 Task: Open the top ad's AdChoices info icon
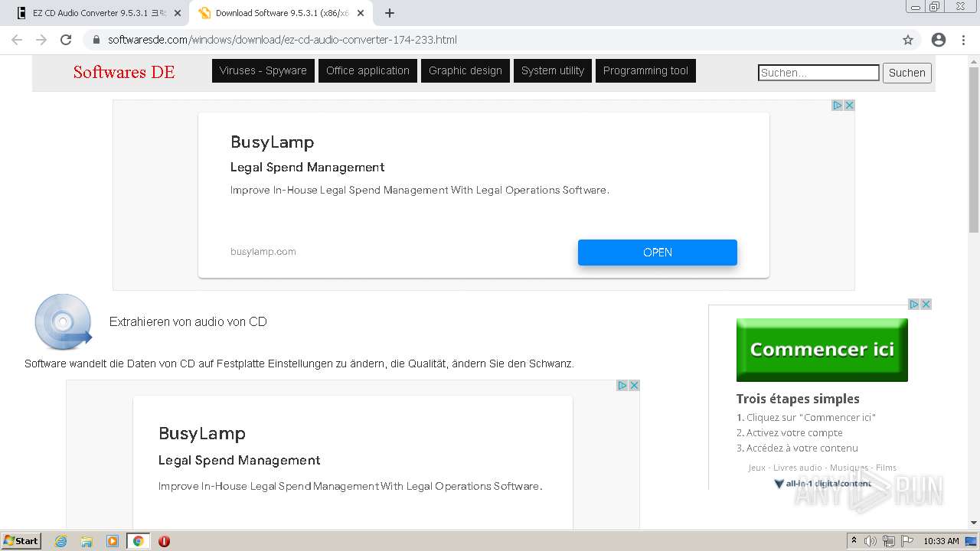tap(838, 106)
